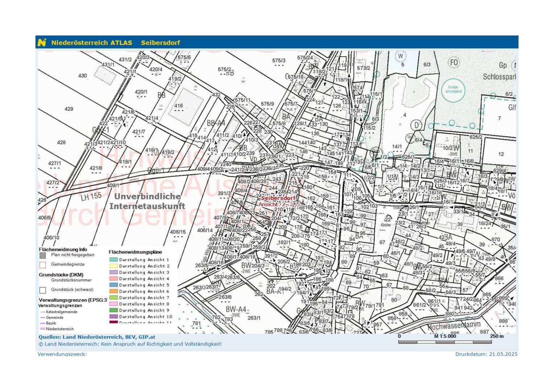Click the 'Schlosspark' label on the map

pos(499,77)
